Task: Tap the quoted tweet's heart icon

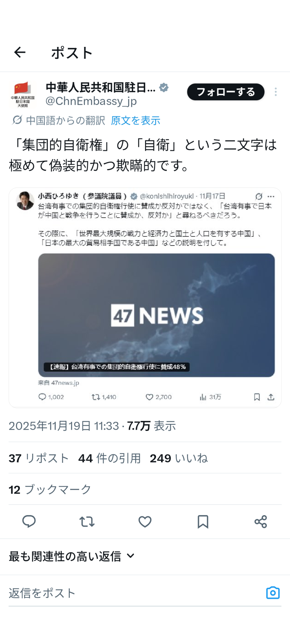Action: click(x=149, y=397)
